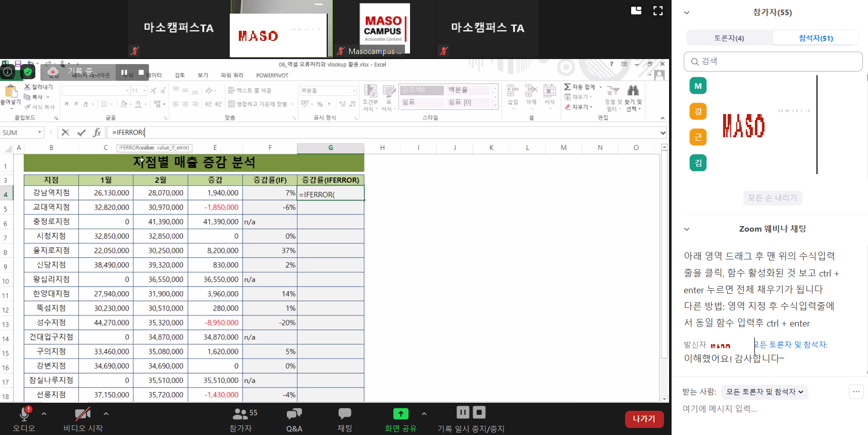The image size is (868, 435).
Task: Select the cell G4 containing IFERROR formula
Action: [331, 194]
